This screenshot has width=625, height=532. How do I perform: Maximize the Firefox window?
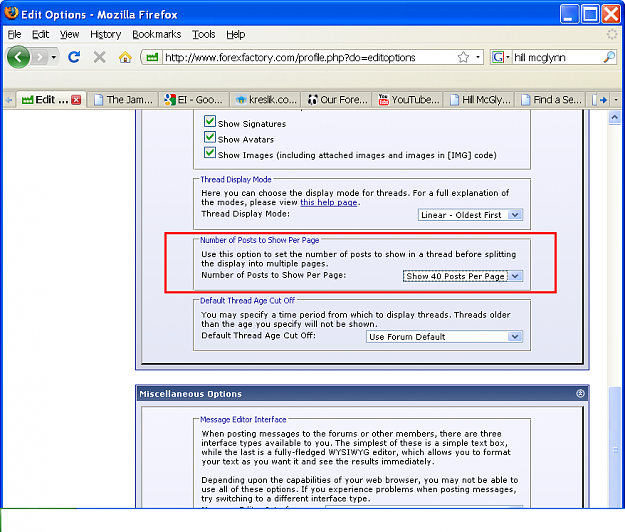[590, 14]
